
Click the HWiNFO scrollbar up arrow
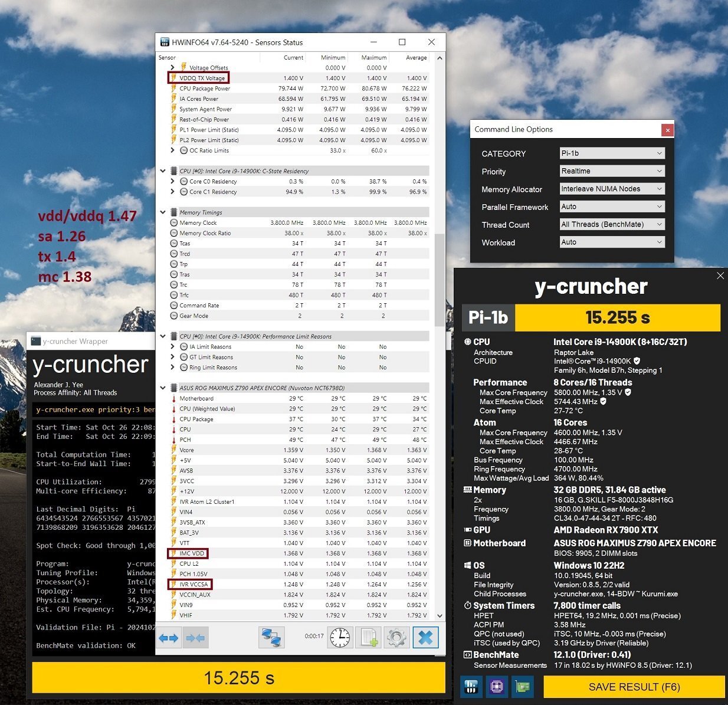[x=439, y=58]
